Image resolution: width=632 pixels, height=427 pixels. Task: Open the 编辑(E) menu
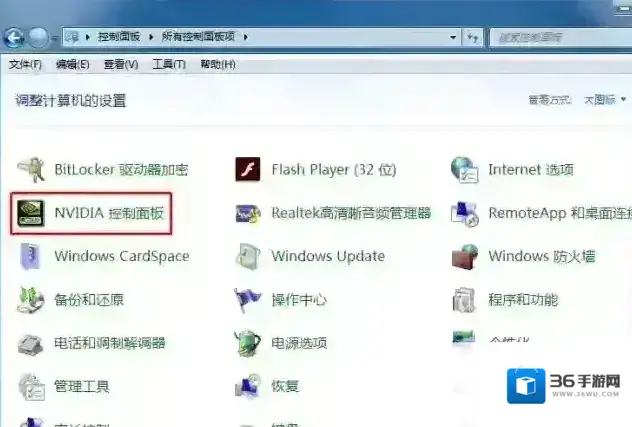pyautogui.click(x=73, y=64)
